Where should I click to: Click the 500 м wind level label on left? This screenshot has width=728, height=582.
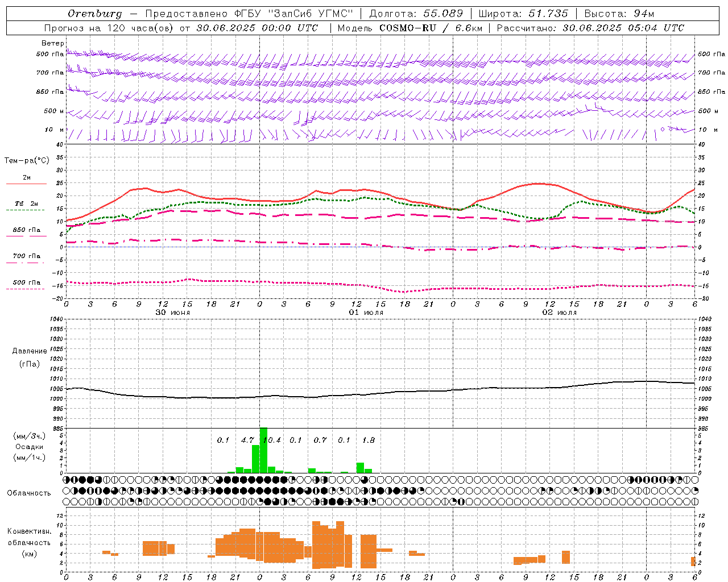point(54,111)
